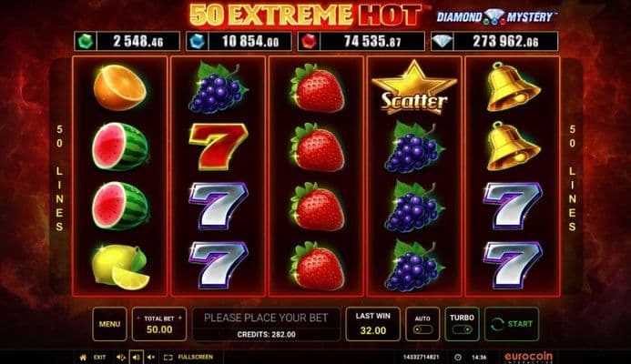Click the home exit icon

83,357
